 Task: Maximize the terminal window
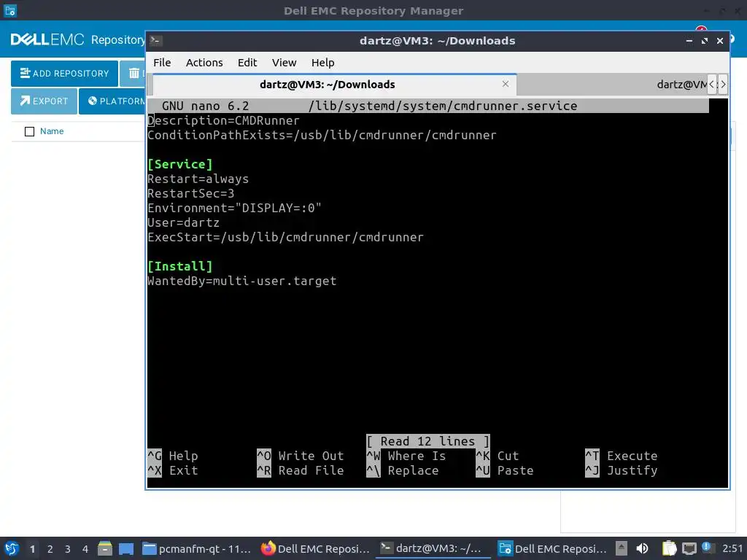[x=704, y=41]
